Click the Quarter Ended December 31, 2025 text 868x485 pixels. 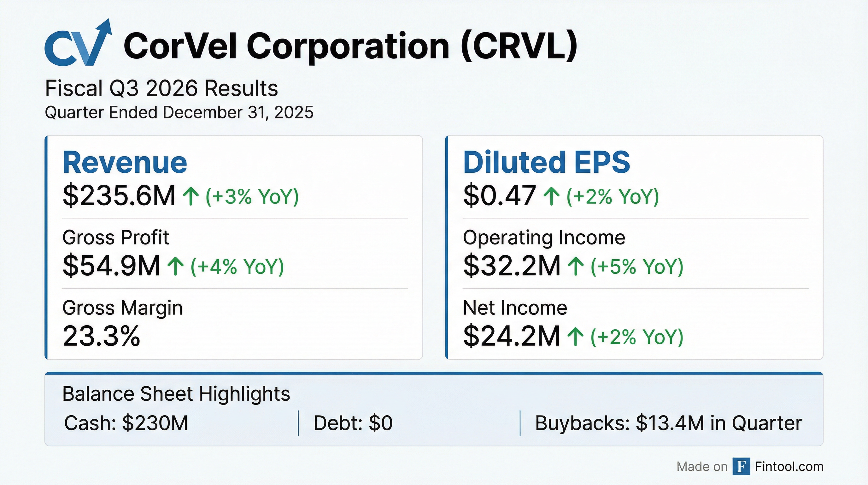179,112
